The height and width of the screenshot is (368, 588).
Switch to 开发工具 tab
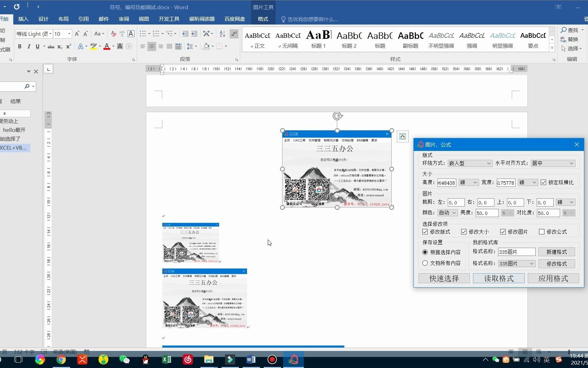point(169,19)
